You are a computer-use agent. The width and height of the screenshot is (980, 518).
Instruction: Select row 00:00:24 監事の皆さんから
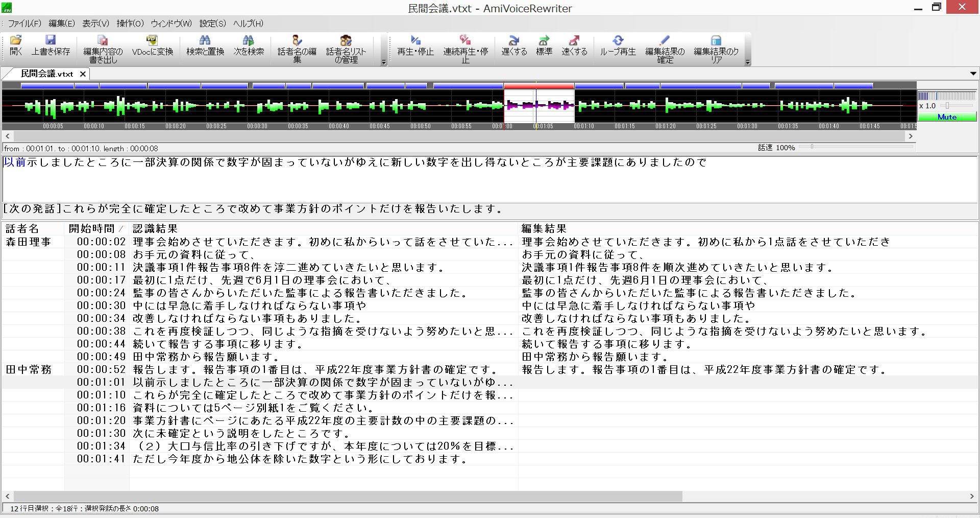coord(490,293)
